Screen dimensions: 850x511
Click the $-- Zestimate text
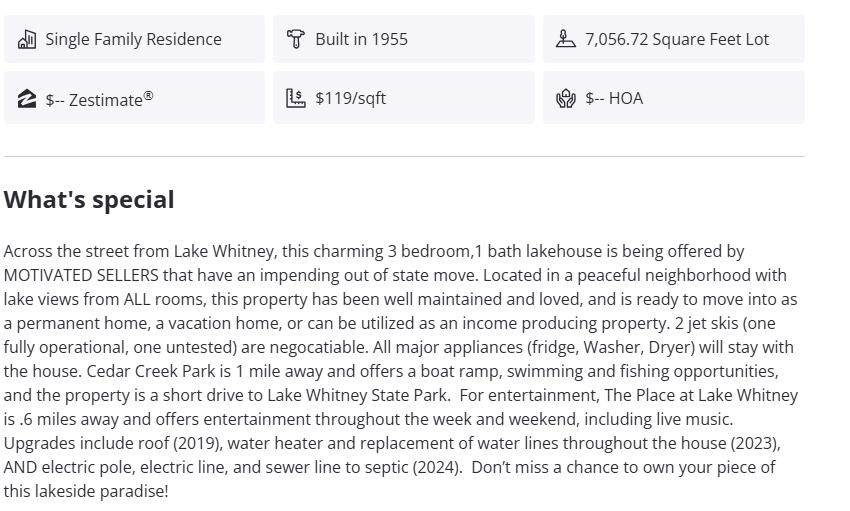pyautogui.click(x=94, y=99)
